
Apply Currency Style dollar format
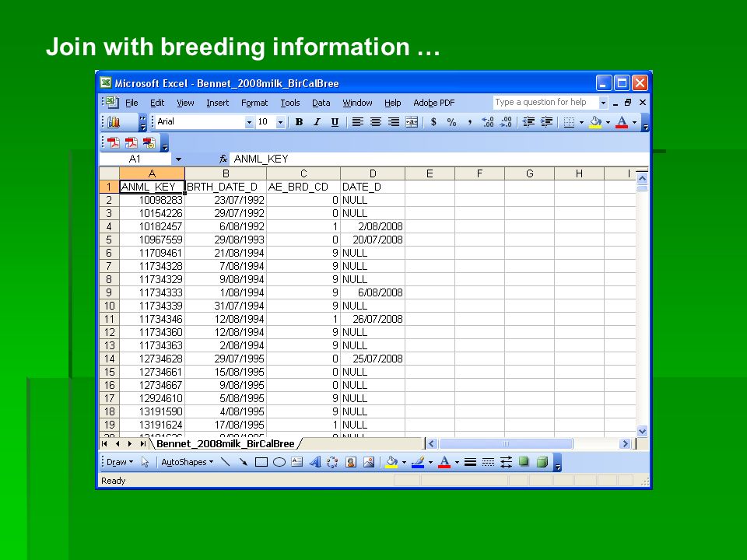433,122
